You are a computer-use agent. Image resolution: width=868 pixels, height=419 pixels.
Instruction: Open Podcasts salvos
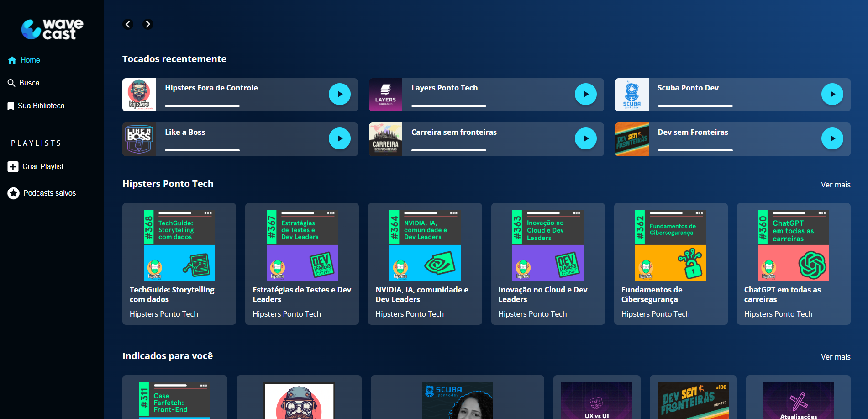coord(42,193)
